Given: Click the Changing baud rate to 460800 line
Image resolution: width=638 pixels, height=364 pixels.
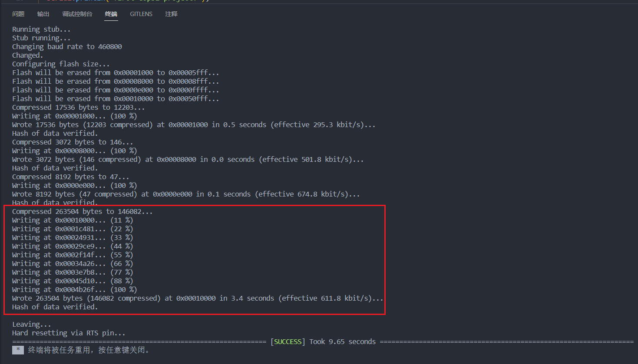Looking at the screenshot, I should tap(66, 46).
